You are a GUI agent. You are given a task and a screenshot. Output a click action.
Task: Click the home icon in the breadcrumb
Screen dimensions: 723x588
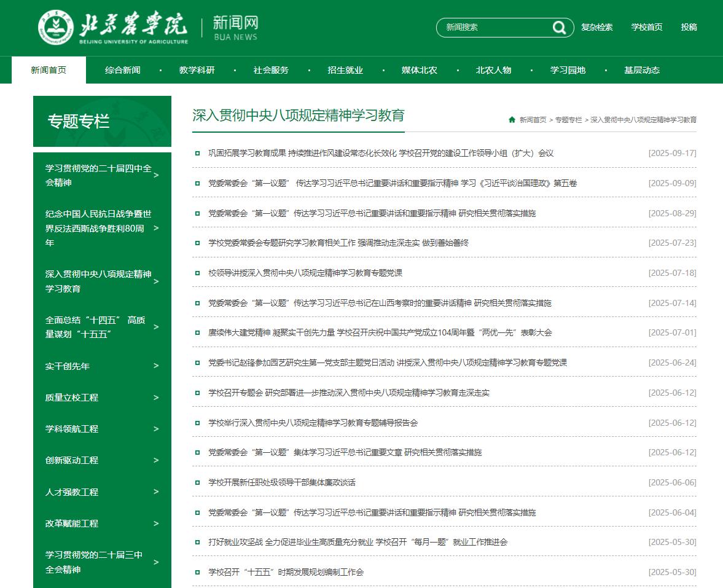512,120
